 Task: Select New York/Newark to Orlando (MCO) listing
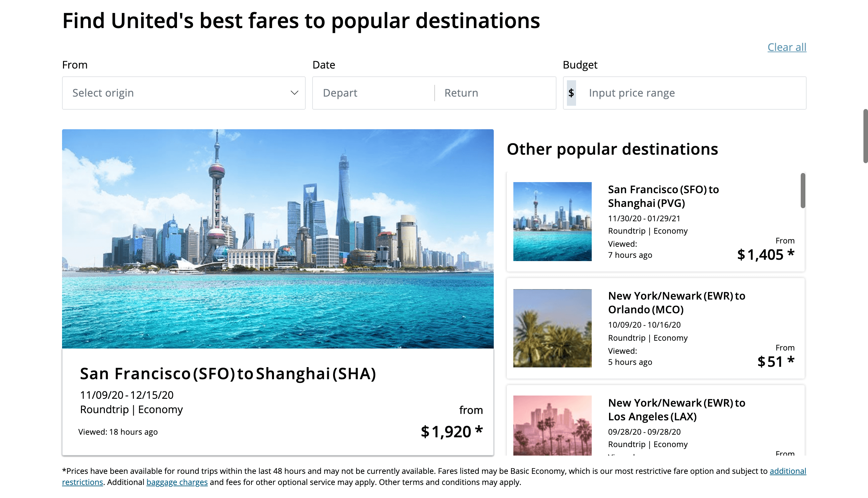click(655, 328)
